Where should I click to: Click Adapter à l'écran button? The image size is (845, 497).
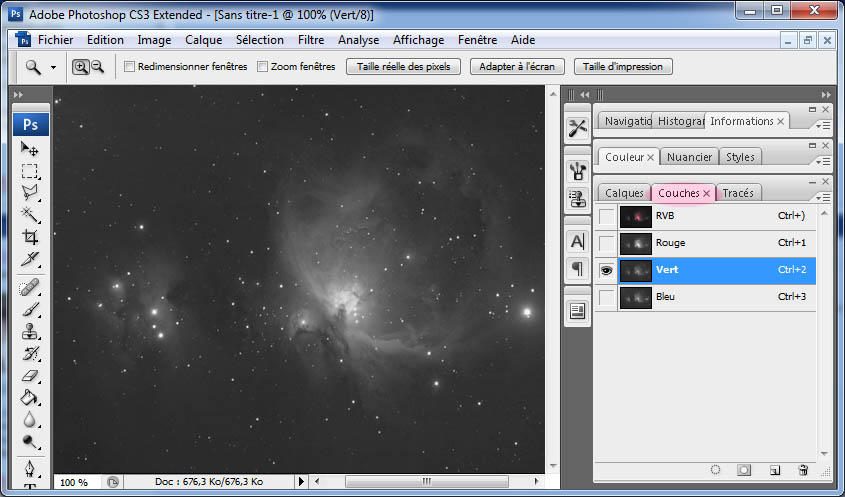click(x=517, y=67)
